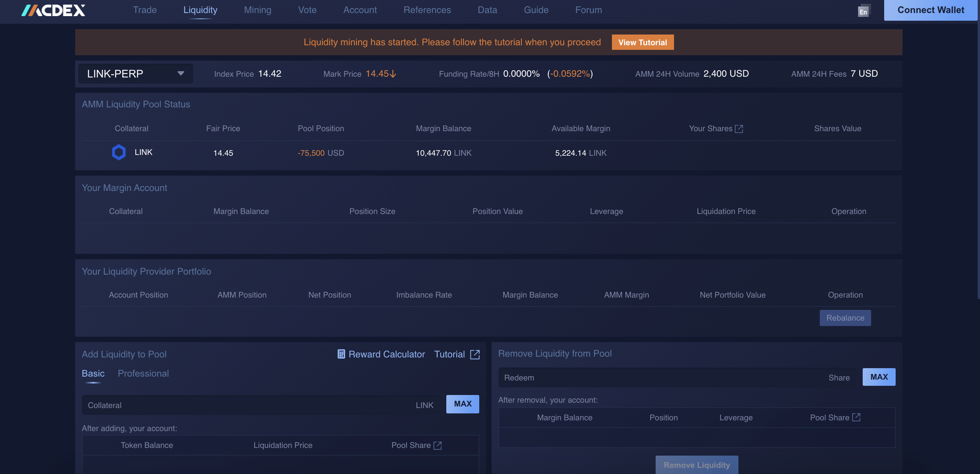The image size is (980, 474).
Task: Open the Tutorial external link icon
Action: (x=475, y=354)
